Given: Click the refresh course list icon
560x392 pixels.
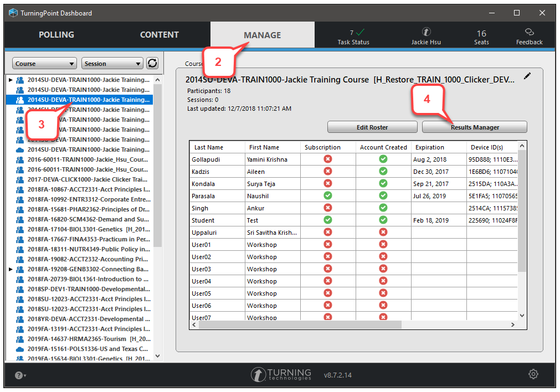Looking at the screenshot, I should (152, 63).
